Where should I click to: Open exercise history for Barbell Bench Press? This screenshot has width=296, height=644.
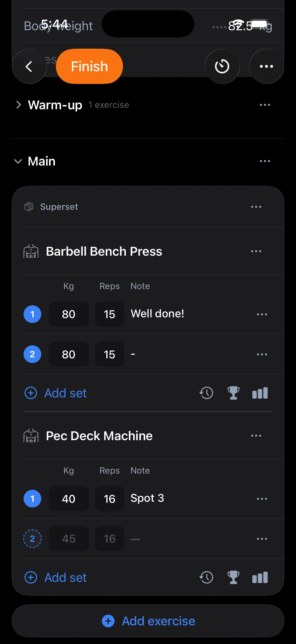pyautogui.click(x=206, y=392)
